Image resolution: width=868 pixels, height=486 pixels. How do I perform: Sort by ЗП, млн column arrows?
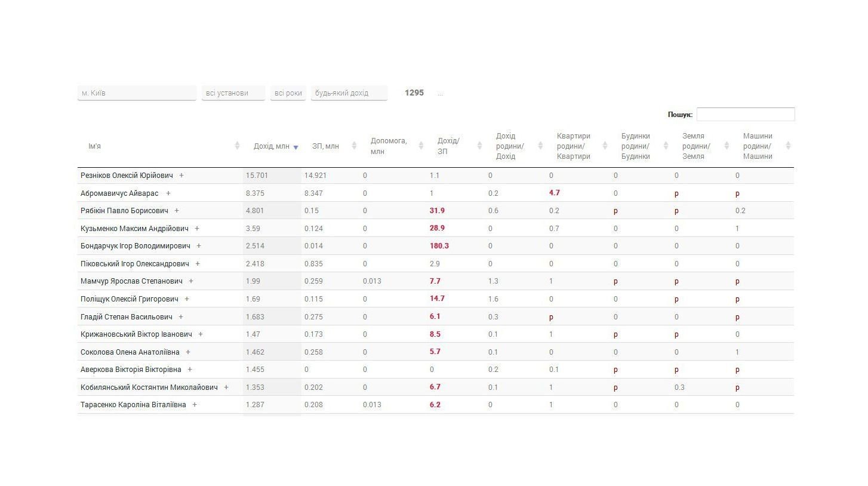pos(354,146)
